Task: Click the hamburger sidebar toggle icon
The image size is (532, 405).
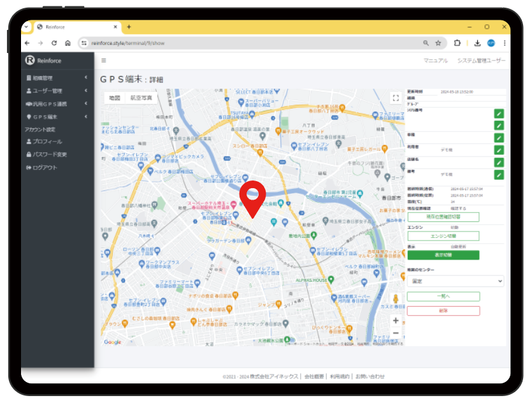Action: click(x=104, y=61)
